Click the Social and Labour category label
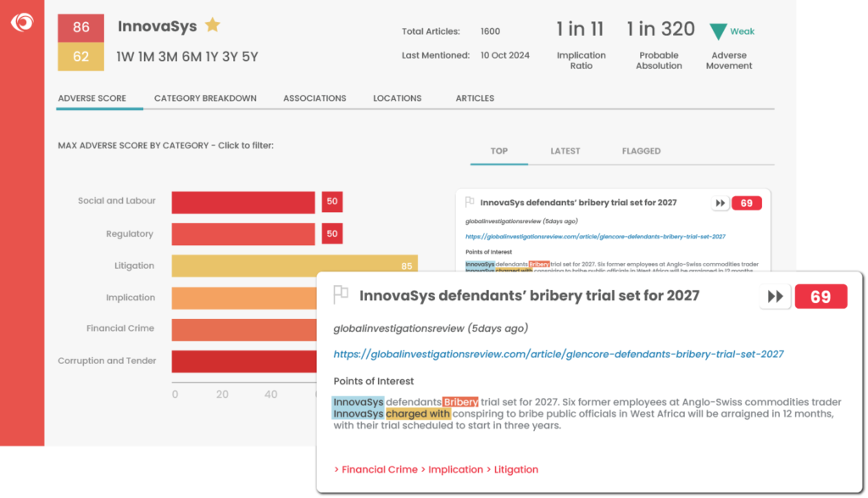Viewport: 868px width, 498px height. coord(116,200)
